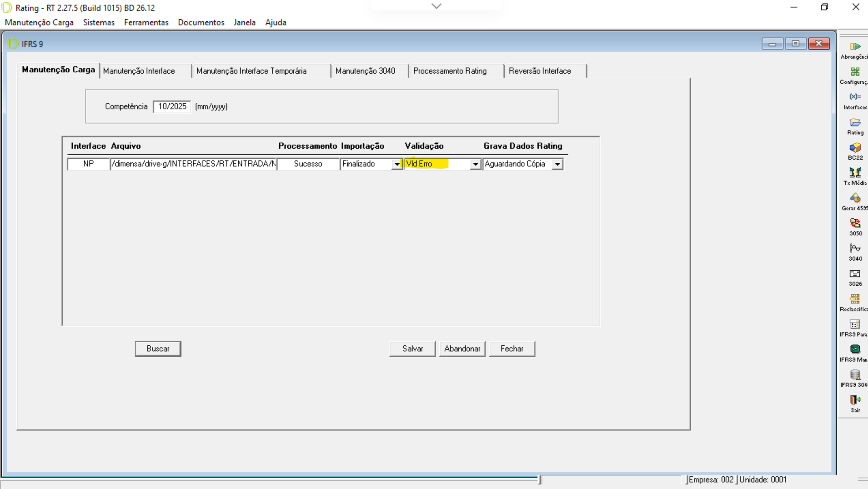
Task: Close the IFRS 9 inner window
Action: (819, 44)
